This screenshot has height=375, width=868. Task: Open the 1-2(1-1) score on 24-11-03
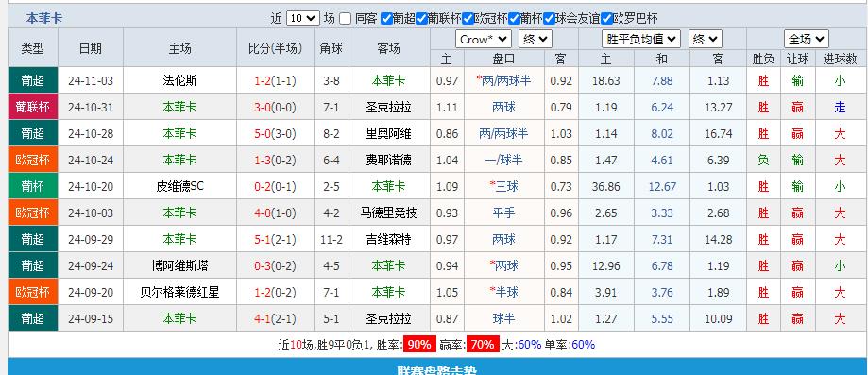click(275, 81)
